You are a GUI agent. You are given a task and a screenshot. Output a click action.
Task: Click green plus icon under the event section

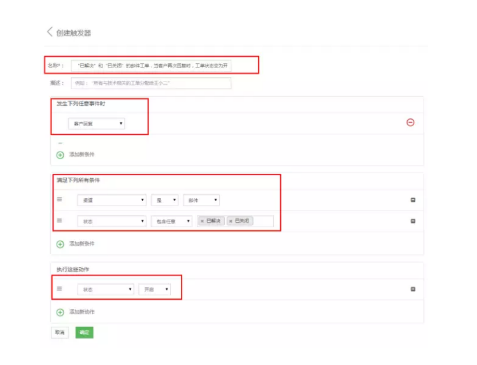[x=60, y=155]
